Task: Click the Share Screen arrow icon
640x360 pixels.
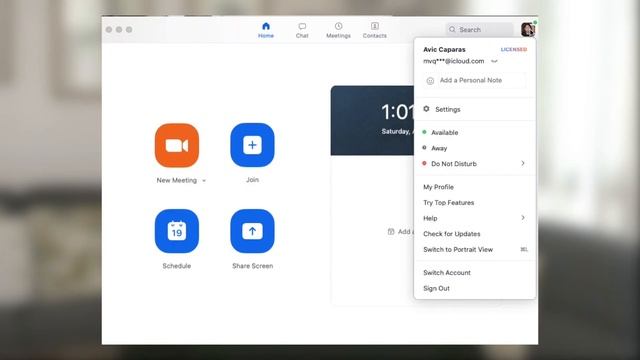Action: coord(252,231)
